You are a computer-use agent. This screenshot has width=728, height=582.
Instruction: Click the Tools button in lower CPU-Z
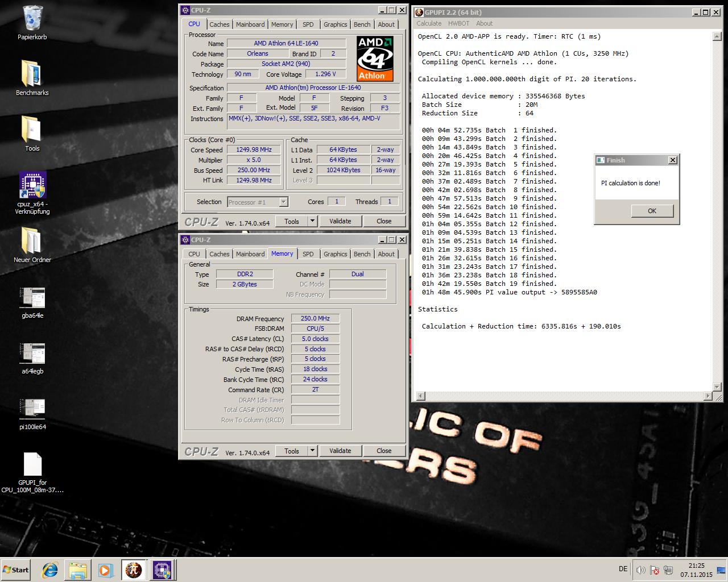click(292, 451)
